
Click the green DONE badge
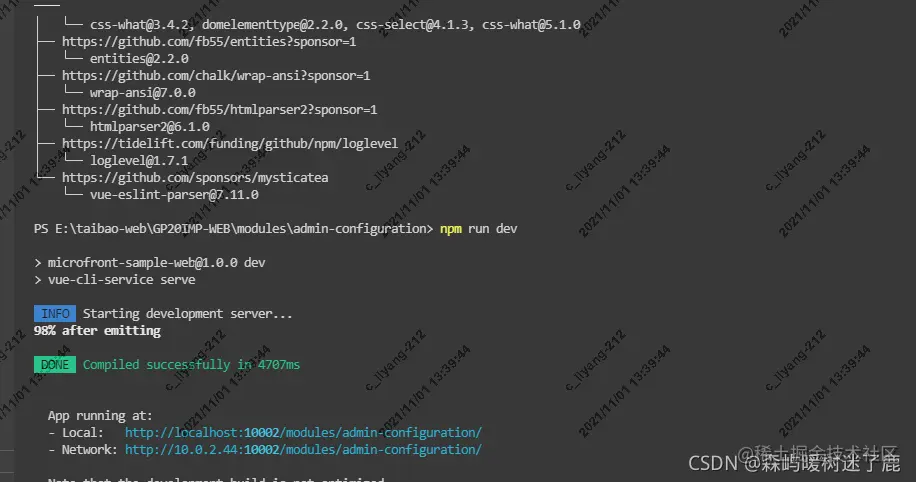(x=55, y=365)
